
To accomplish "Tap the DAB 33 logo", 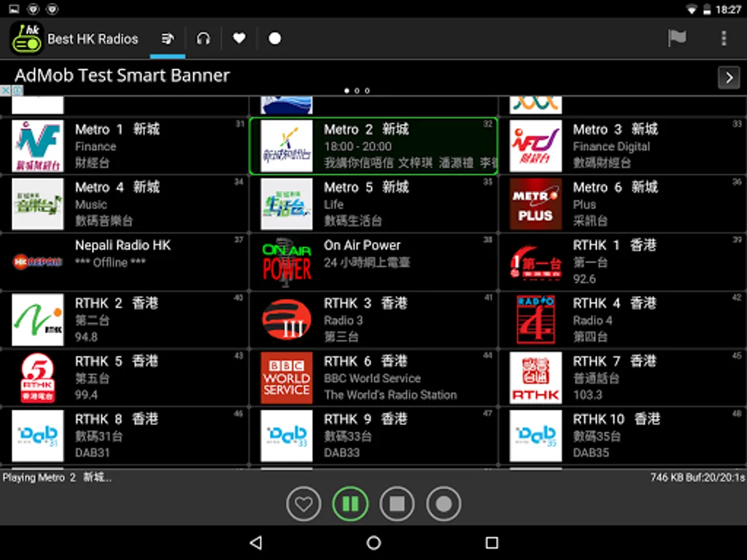I will click(286, 436).
